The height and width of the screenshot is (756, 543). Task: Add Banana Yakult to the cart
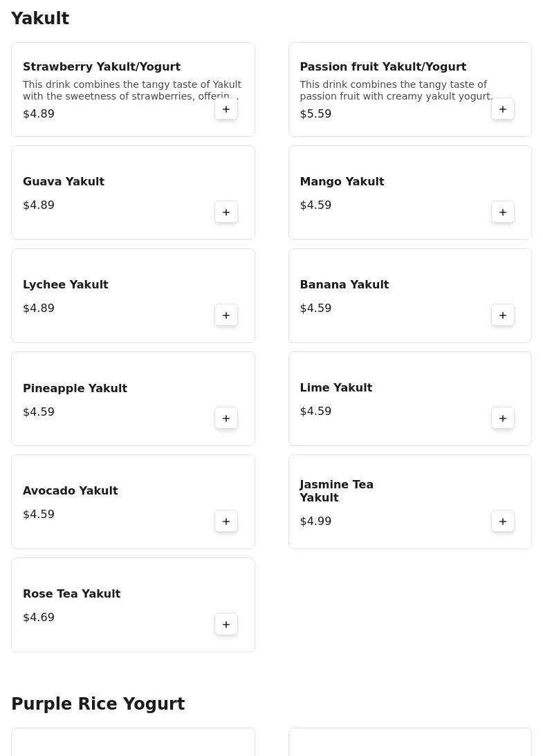[503, 315]
